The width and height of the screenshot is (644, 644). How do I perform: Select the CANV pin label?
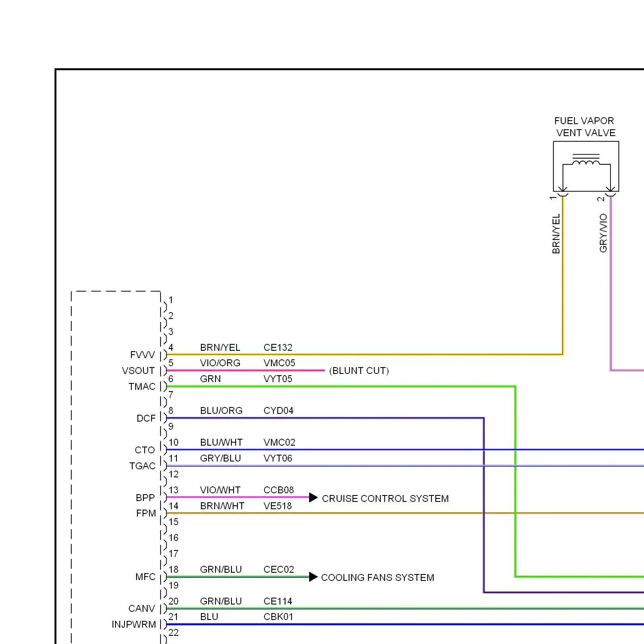[142, 608]
